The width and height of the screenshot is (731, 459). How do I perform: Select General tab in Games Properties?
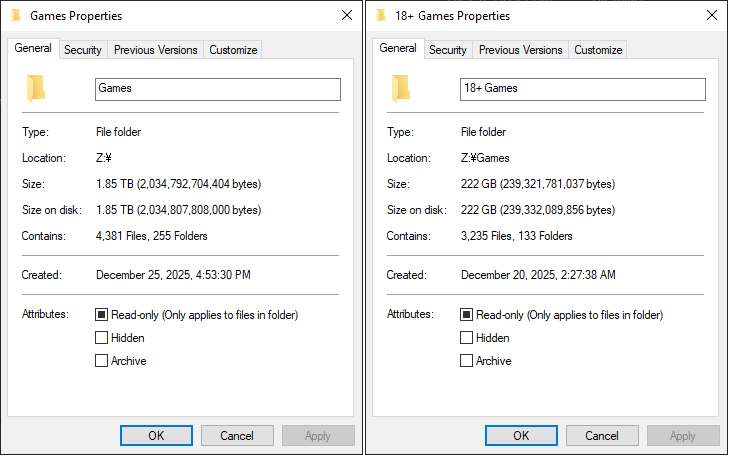(33, 48)
